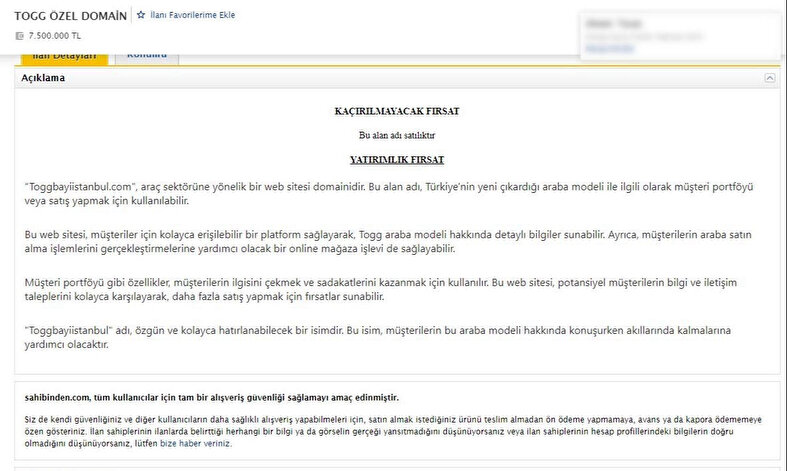Viewport: 787px width, 471px height.
Task: Switch to the Konumu tab
Action: (x=147, y=57)
